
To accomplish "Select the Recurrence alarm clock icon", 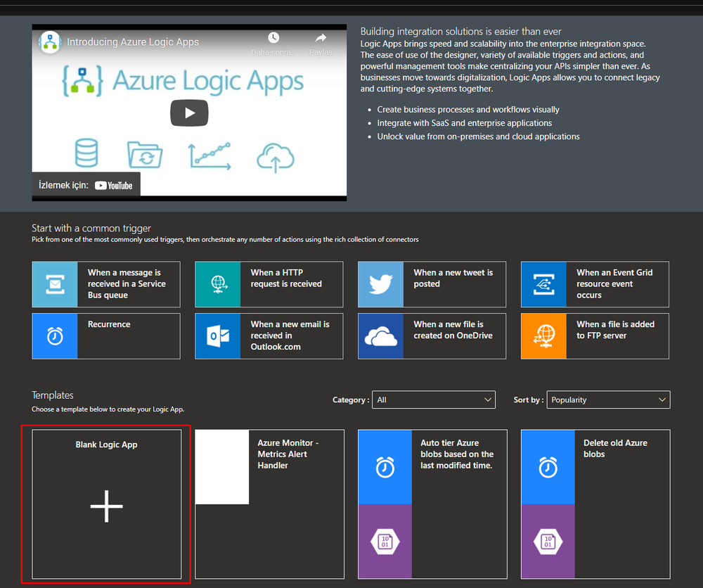I will tap(55, 336).
